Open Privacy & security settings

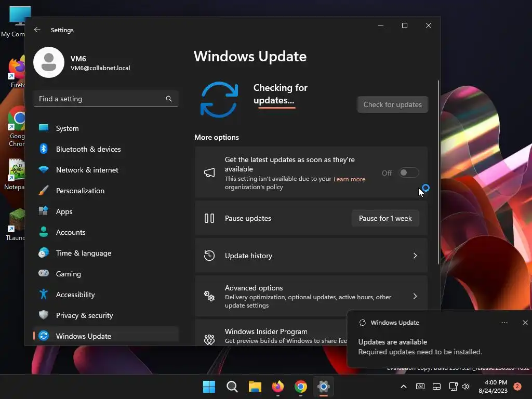[106, 315]
